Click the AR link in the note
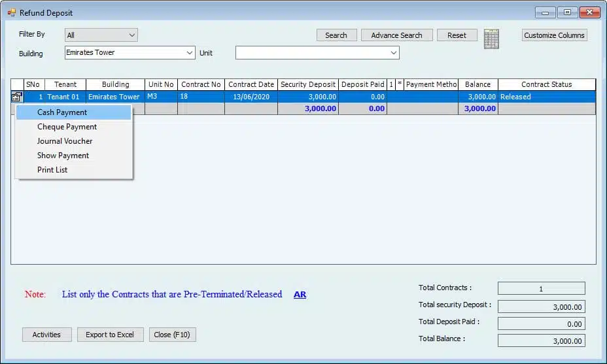Viewport: 607px width, 364px height. point(300,295)
